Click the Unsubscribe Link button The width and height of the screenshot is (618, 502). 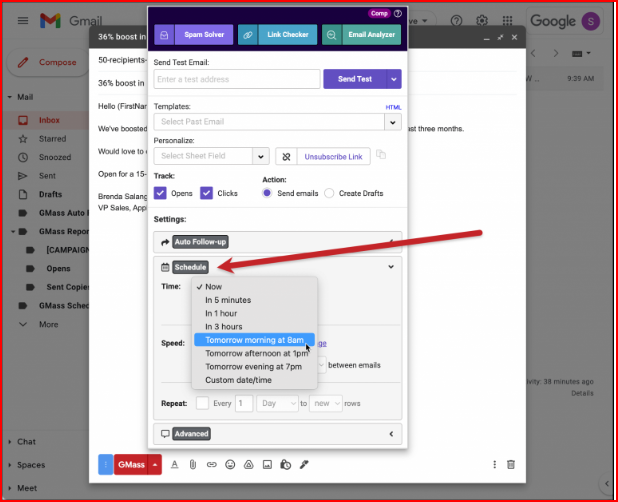(x=333, y=156)
